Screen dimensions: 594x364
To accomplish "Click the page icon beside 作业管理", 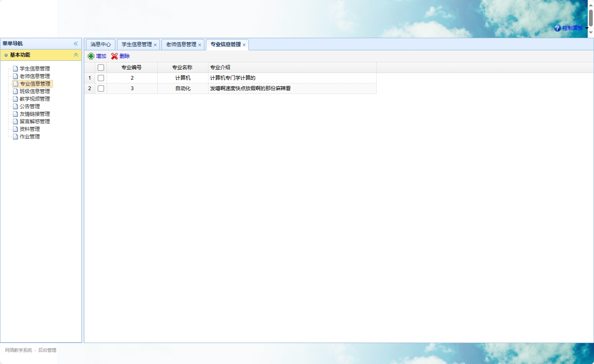I will [16, 137].
